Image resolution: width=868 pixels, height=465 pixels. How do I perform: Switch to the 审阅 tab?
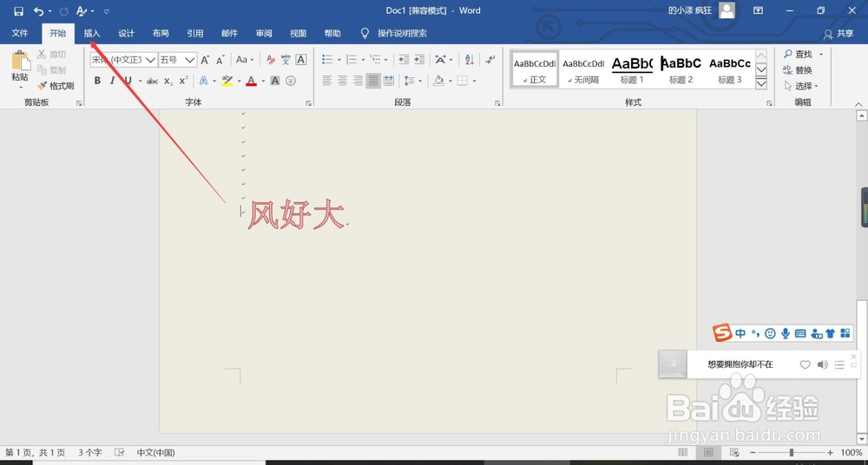[x=264, y=33]
